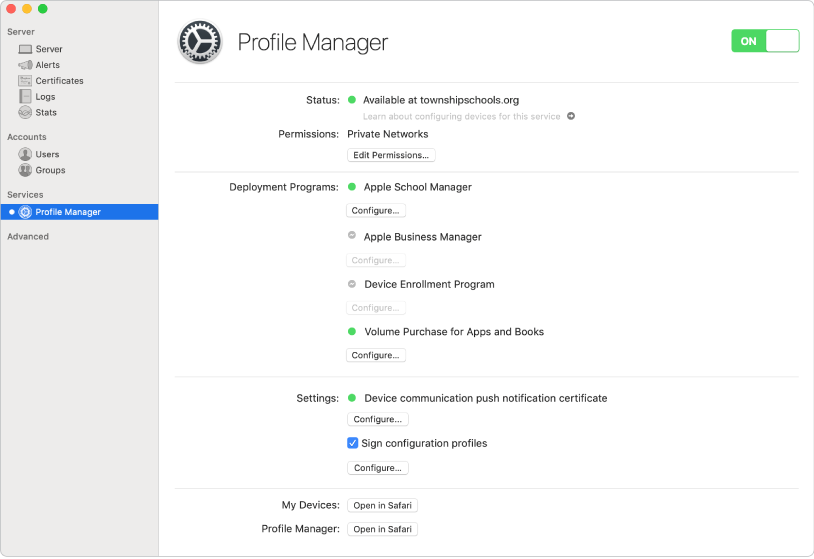Click the Edit Permissions button
The image size is (814, 559).
point(391,155)
